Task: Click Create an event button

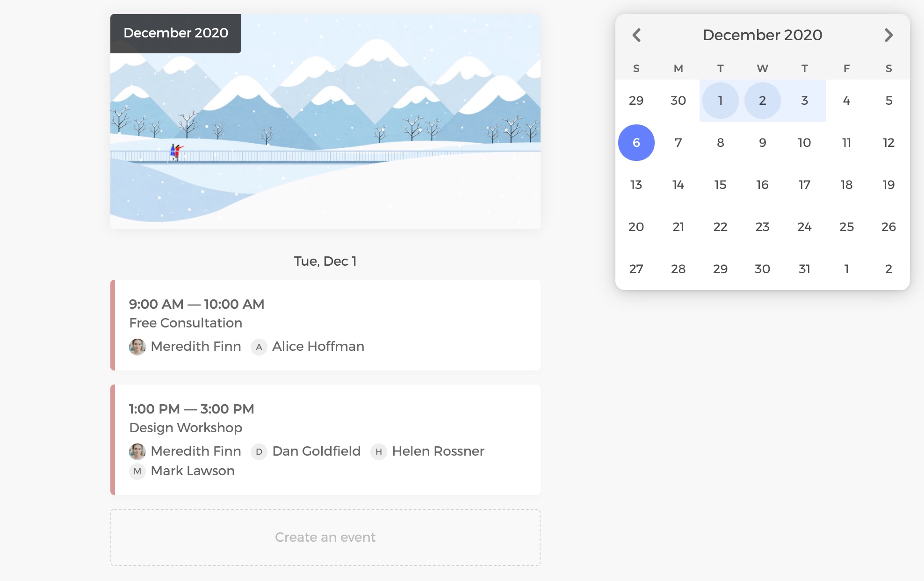Action: coord(325,537)
